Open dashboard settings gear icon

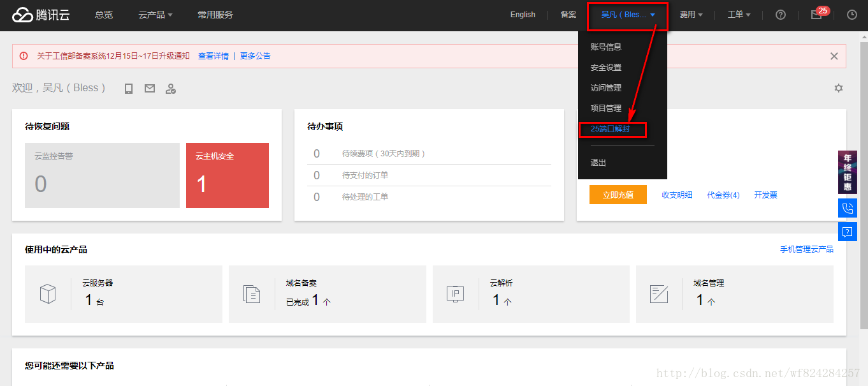click(x=839, y=88)
